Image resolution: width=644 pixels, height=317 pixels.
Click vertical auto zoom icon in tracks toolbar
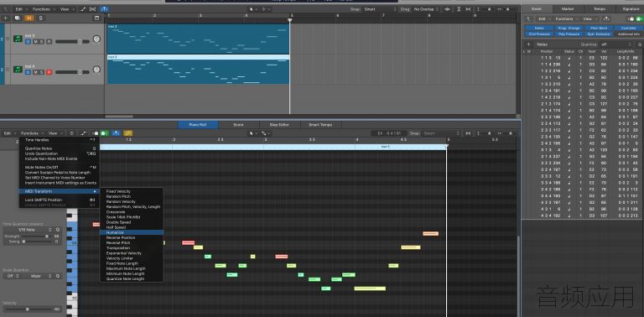[x=459, y=9]
